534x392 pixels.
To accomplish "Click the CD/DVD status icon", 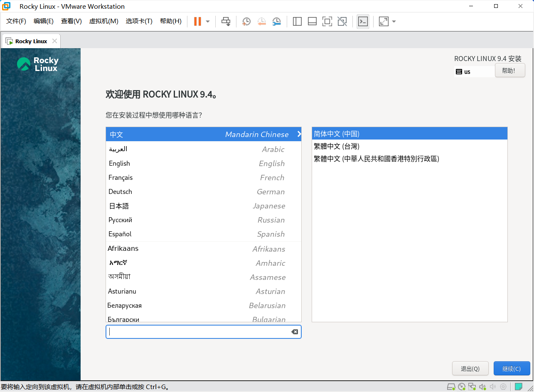I will (462, 387).
